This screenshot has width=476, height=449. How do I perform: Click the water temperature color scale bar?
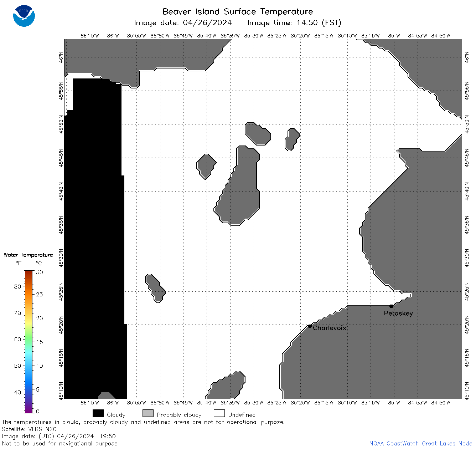coord(29,342)
